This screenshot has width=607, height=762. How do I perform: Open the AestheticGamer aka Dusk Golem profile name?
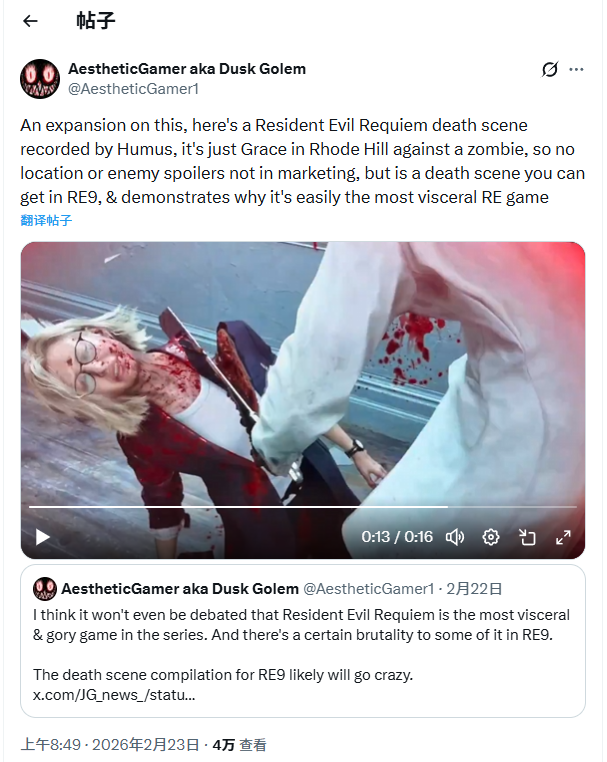pyautogui.click(x=187, y=69)
